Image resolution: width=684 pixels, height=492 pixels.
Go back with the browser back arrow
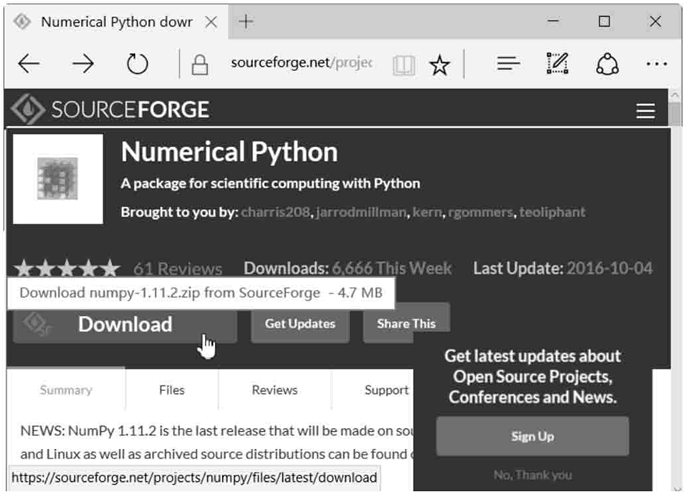pos(29,64)
